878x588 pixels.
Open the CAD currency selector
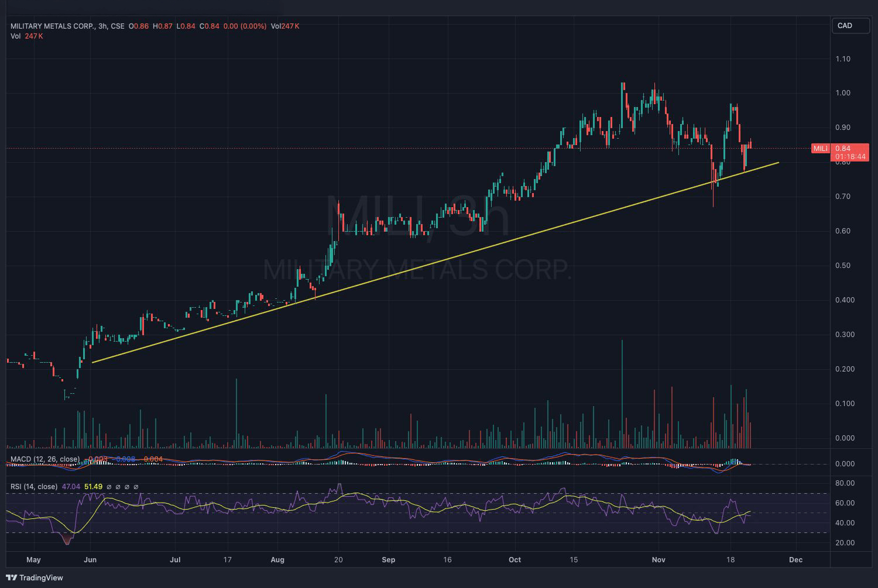(x=850, y=26)
